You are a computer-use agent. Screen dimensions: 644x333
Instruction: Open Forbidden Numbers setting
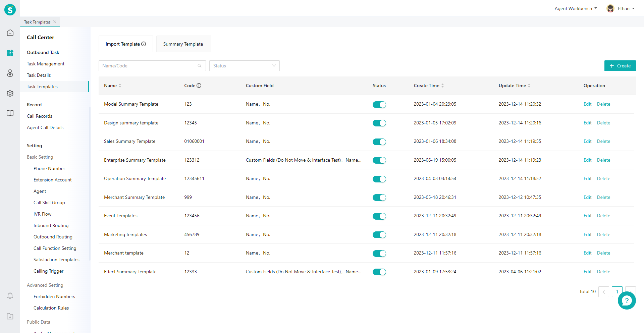click(54, 296)
